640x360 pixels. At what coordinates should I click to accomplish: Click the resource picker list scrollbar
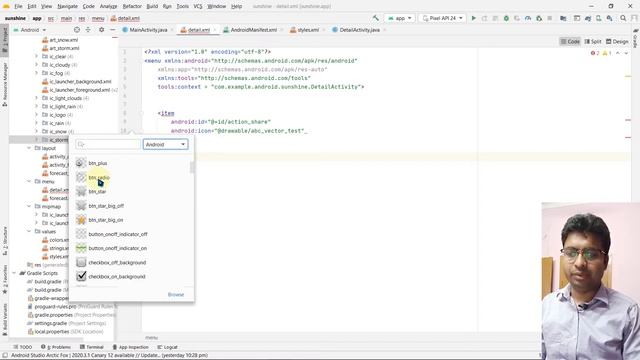point(192,167)
